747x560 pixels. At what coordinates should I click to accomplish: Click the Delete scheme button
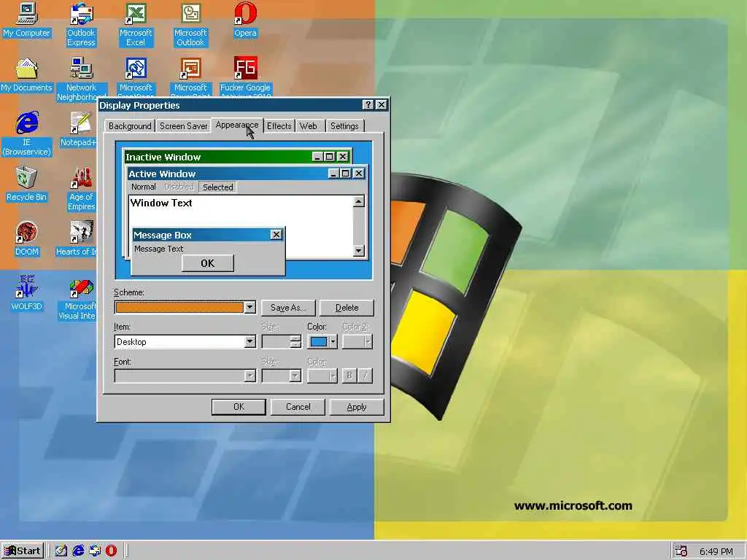pos(347,308)
